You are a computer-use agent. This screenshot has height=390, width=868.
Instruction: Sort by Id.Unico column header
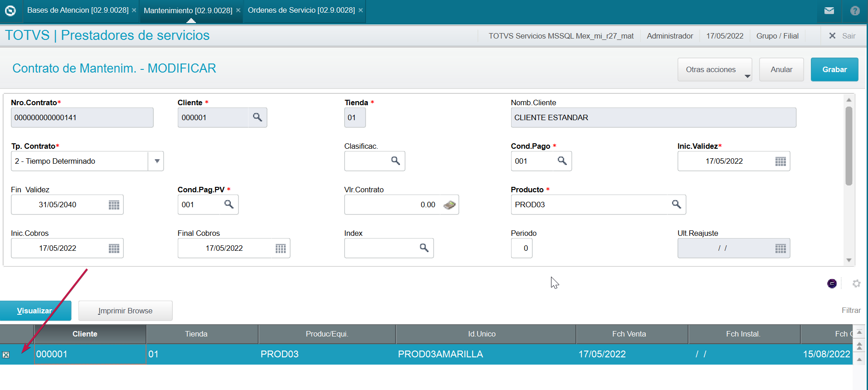coord(486,334)
